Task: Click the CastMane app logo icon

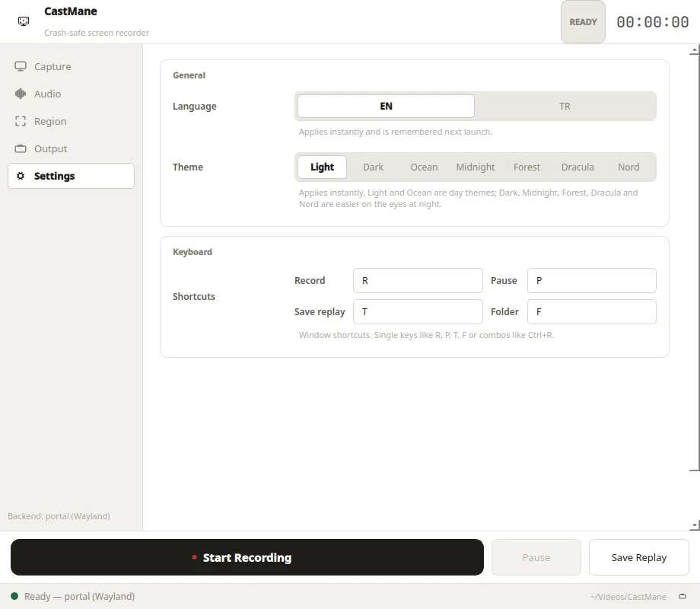Action: point(24,21)
